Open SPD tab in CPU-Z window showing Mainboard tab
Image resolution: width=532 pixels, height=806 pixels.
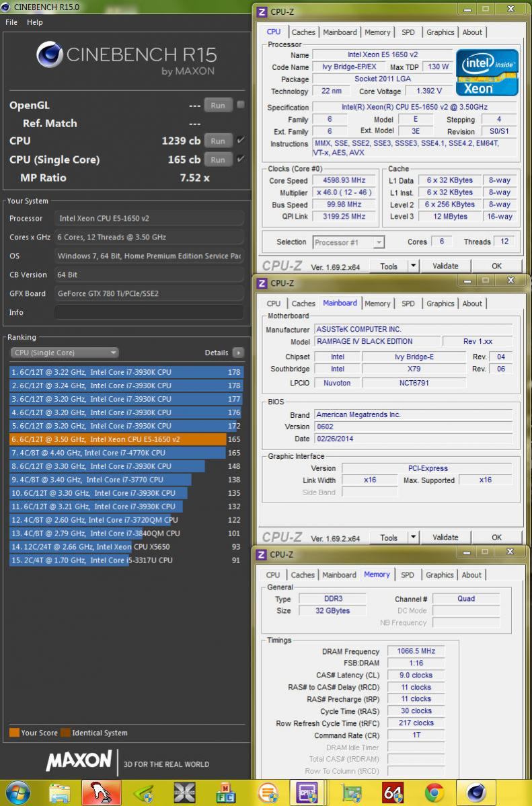point(408,303)
